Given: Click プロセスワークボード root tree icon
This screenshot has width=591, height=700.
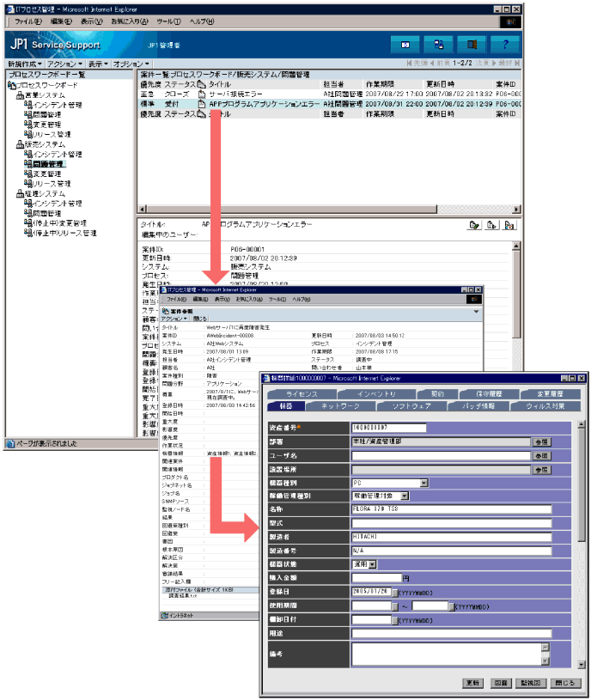Looking at the screenshot, I should coord(12,85).
